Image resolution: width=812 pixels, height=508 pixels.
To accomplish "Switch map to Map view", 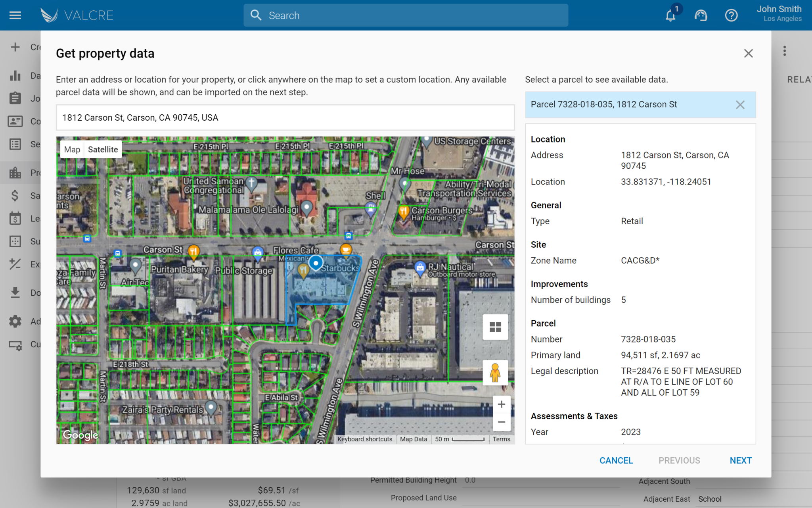I will click(x=72, y=150).
